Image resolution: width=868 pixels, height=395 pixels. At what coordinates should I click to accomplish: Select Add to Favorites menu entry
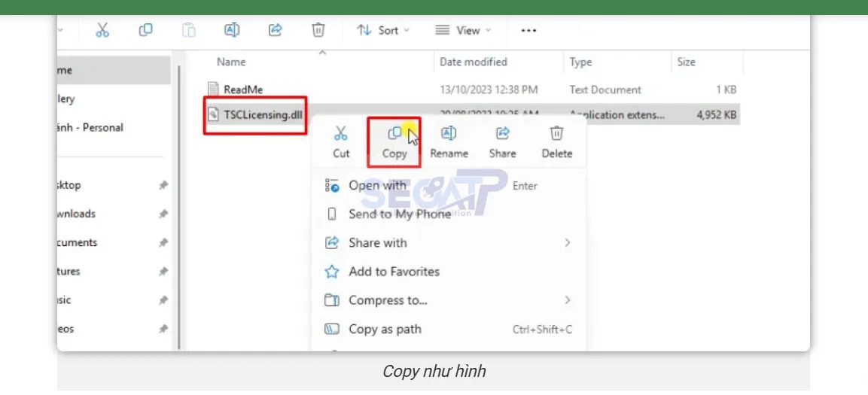click(449, 272)
